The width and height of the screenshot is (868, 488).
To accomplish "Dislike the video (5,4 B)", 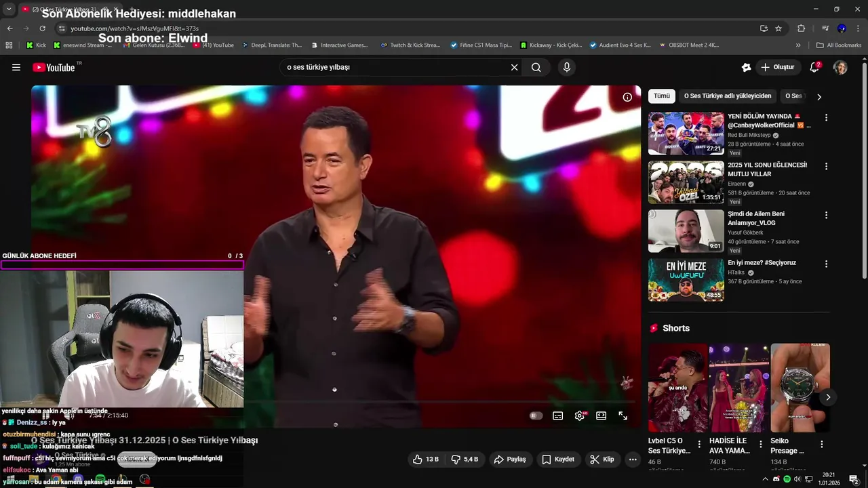I will click(x=465, y=459).
